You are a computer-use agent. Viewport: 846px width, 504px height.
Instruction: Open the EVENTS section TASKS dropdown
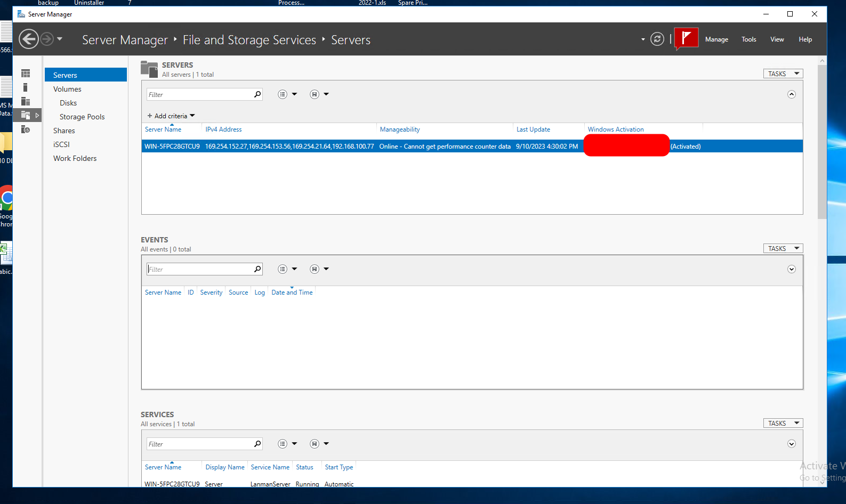click(x=783, y=248)
